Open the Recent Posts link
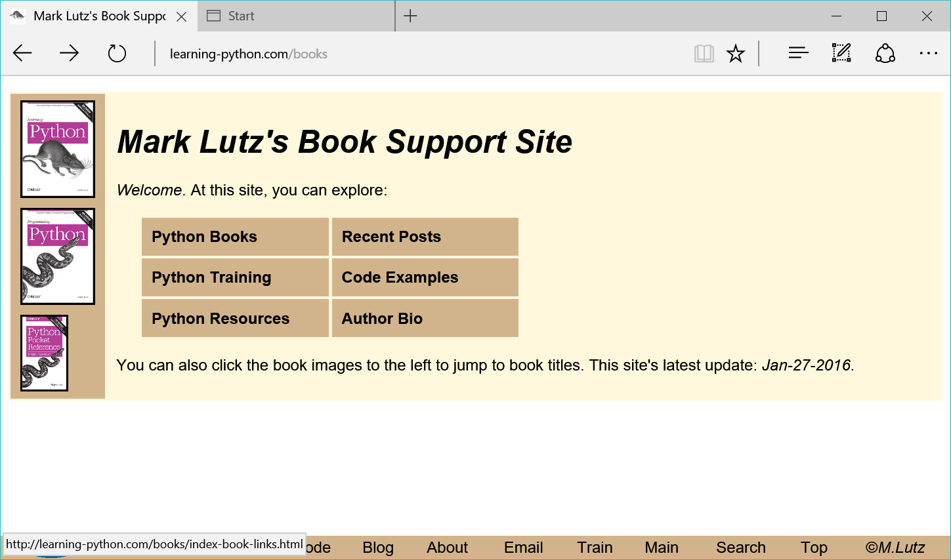Screen dimensions: 951x560 click(425, 237)
